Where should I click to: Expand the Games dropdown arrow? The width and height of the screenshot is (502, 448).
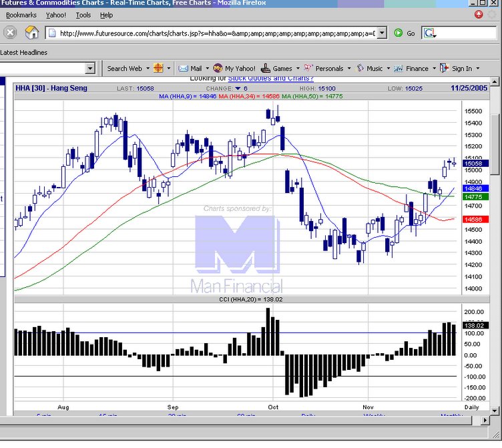point(298,68)
